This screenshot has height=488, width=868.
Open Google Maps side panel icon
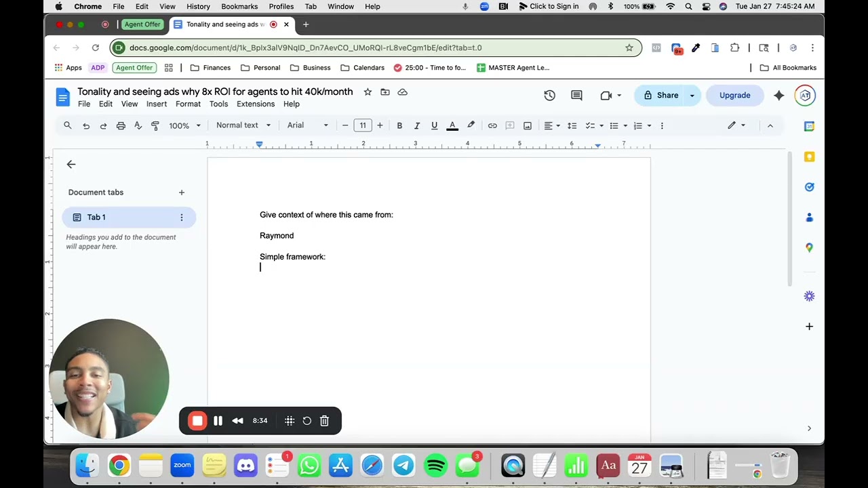tap(809, 248)
